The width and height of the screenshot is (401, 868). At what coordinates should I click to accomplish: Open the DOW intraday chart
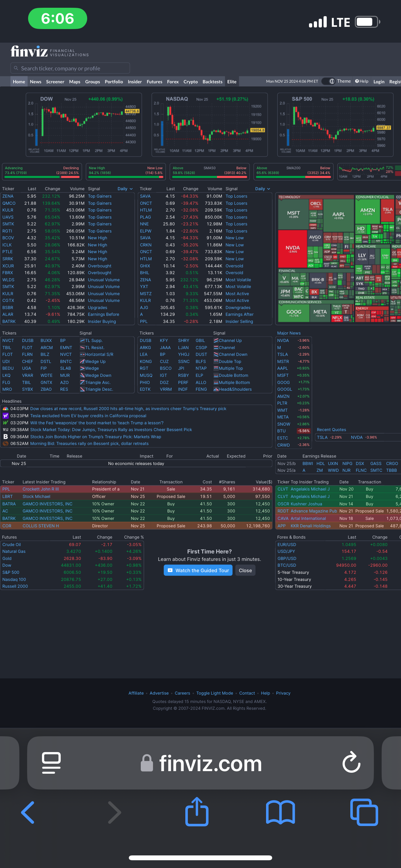coord(84,125)
